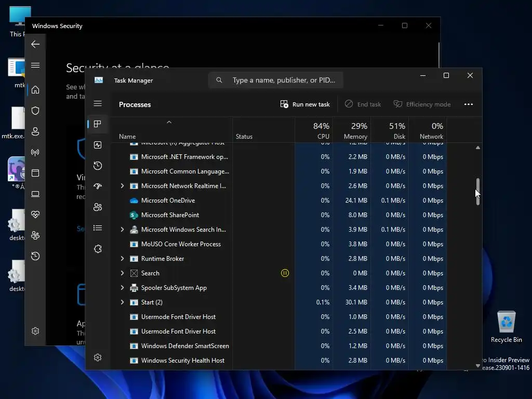Open Windows Security settings gear

pos(35,331)
